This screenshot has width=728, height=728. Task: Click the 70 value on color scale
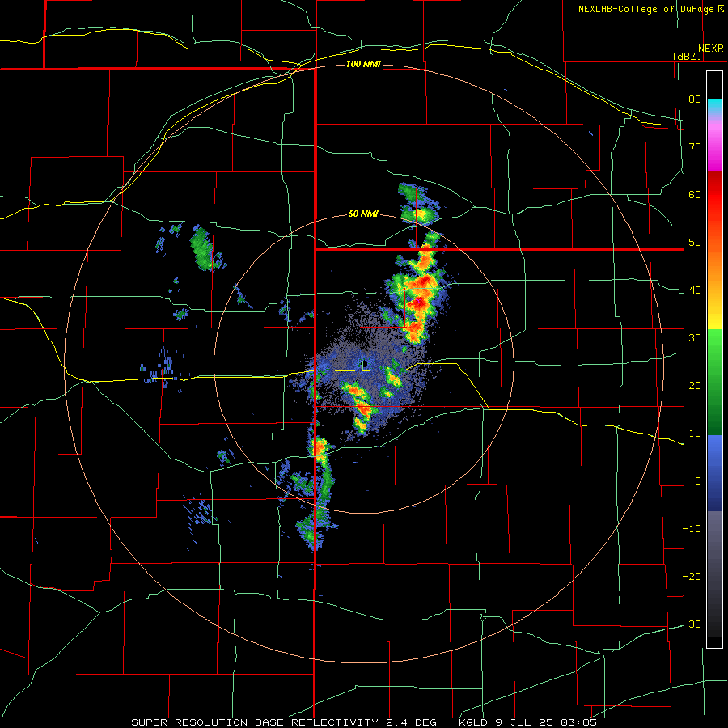695,146
